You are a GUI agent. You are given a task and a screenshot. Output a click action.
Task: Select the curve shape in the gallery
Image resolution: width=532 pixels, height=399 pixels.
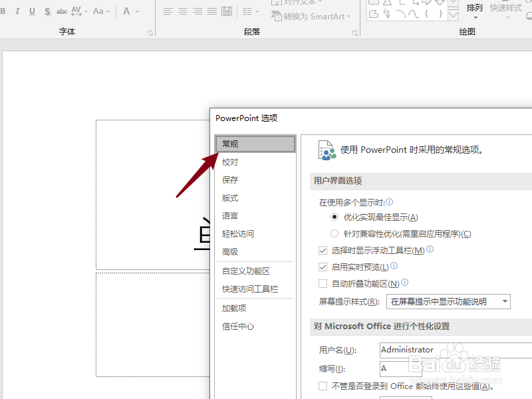(413, 14)
